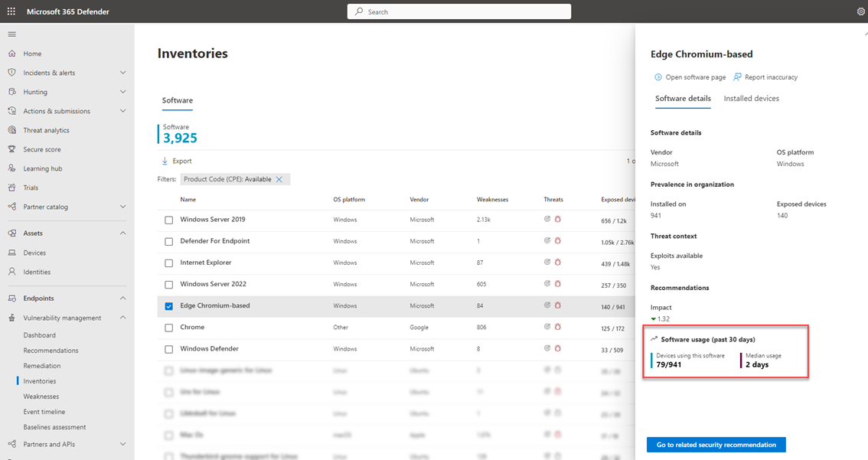Sort by the Weaknesses column header

(x=492, y=199)
